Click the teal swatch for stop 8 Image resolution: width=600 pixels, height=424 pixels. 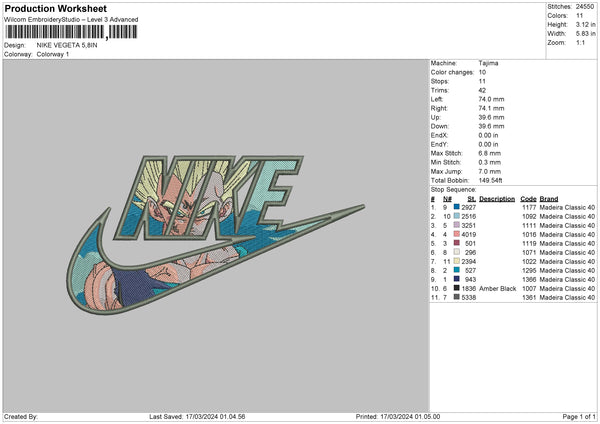coord(457,270)
